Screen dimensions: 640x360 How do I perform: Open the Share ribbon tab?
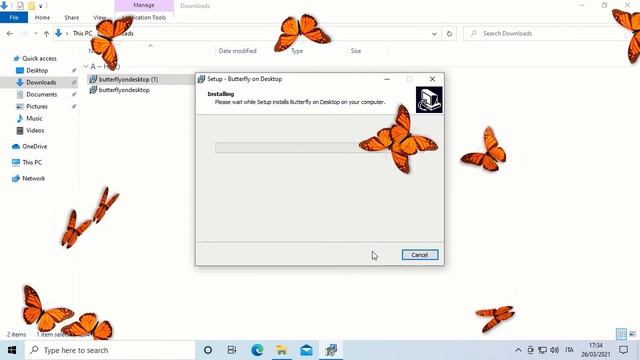[71, 18]
